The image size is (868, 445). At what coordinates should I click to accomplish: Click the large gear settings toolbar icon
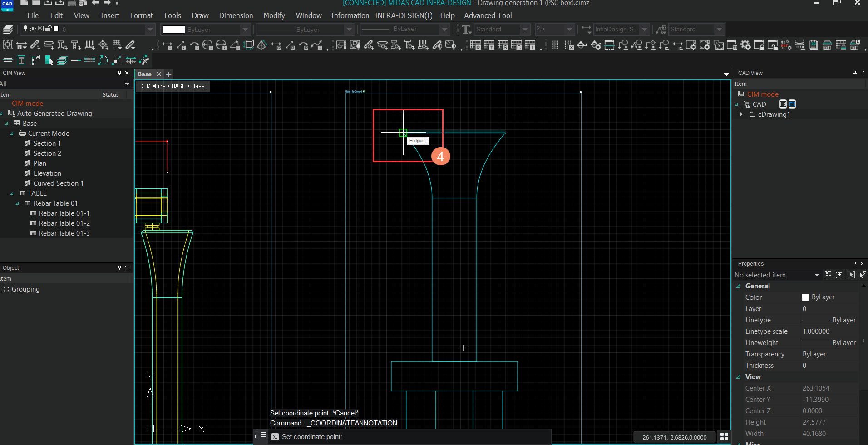coord(745,45)
